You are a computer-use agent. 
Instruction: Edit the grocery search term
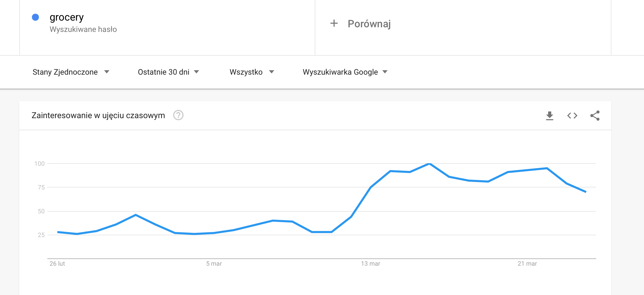[67, 17]
